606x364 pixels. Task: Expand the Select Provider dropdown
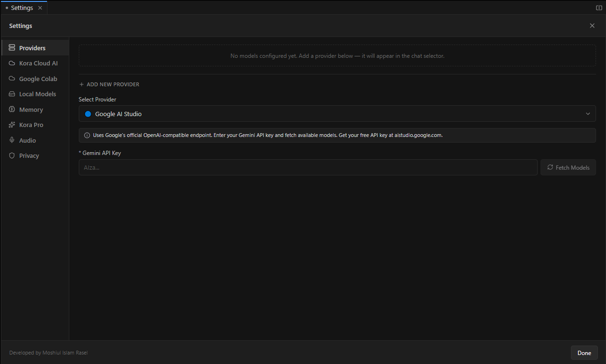[x=337, y=114]
